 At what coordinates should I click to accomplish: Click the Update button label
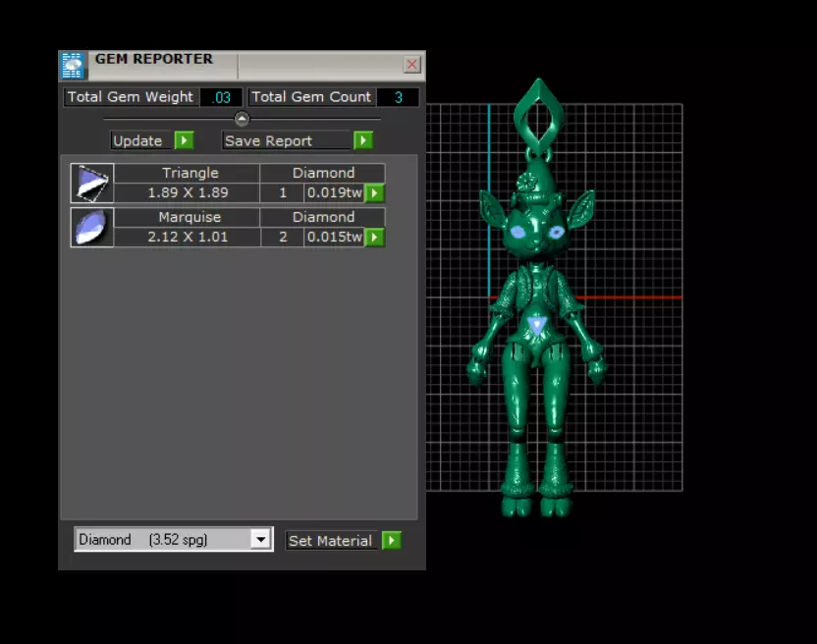pyautogui.click(x=140, y=140)
